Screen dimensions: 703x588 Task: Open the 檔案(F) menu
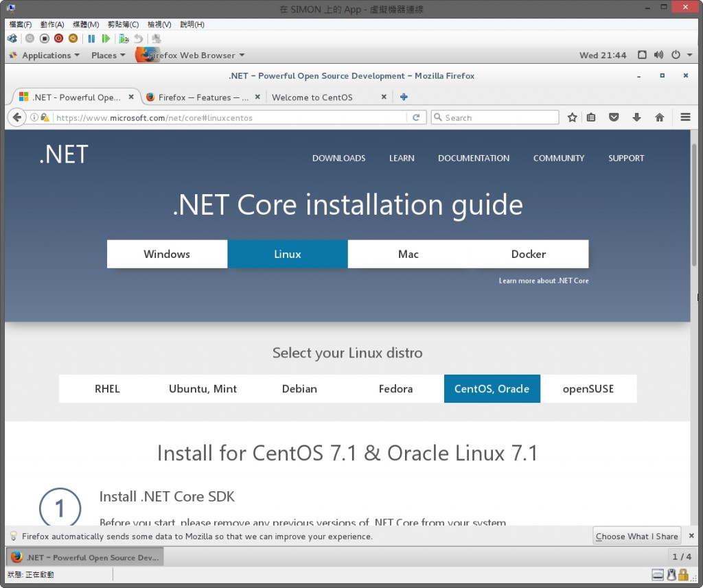pos(20,24)
